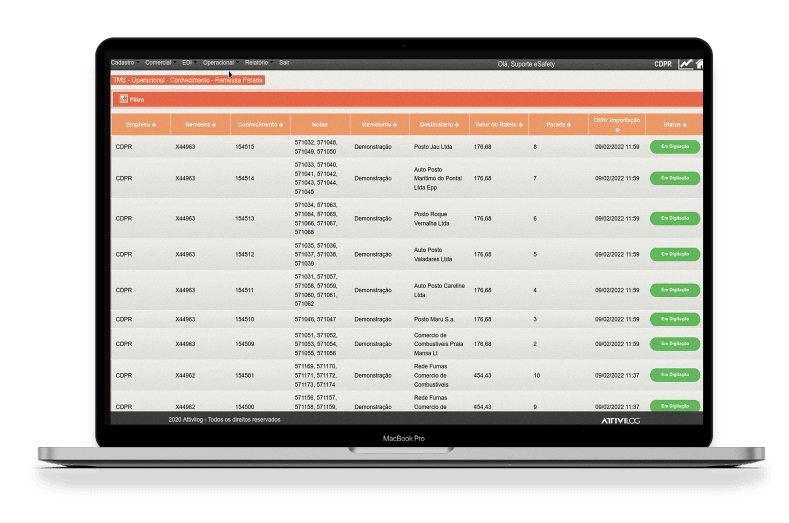This screenshot has width=789, height=523.
Task: Sort by Status column header
Action: [x=675, y=125]
